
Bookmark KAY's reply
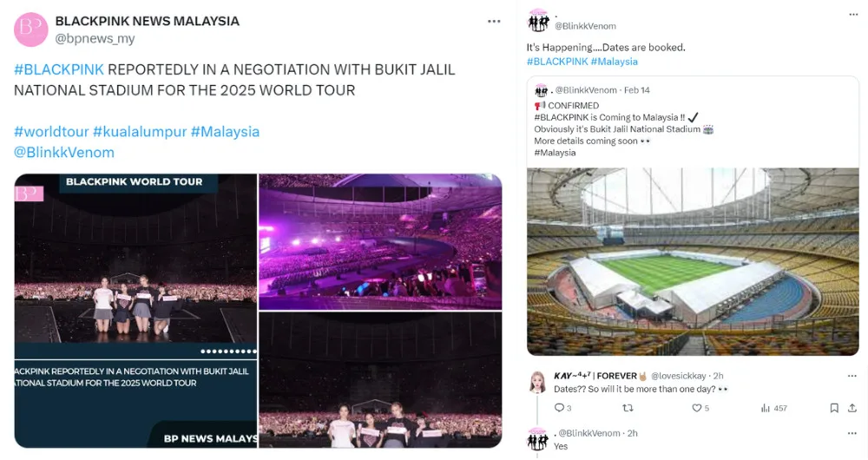tap(833, 408)
